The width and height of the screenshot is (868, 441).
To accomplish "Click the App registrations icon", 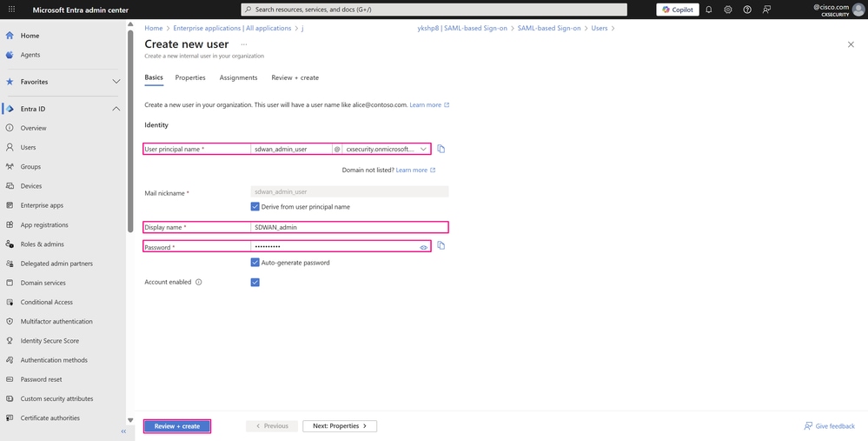I will point(10,225).
